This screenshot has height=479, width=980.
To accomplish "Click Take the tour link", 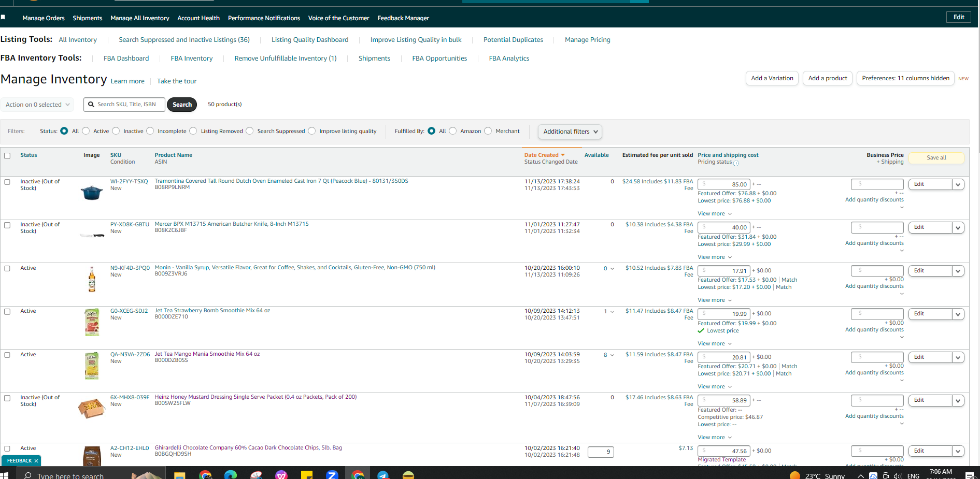I will click(177, 81).
